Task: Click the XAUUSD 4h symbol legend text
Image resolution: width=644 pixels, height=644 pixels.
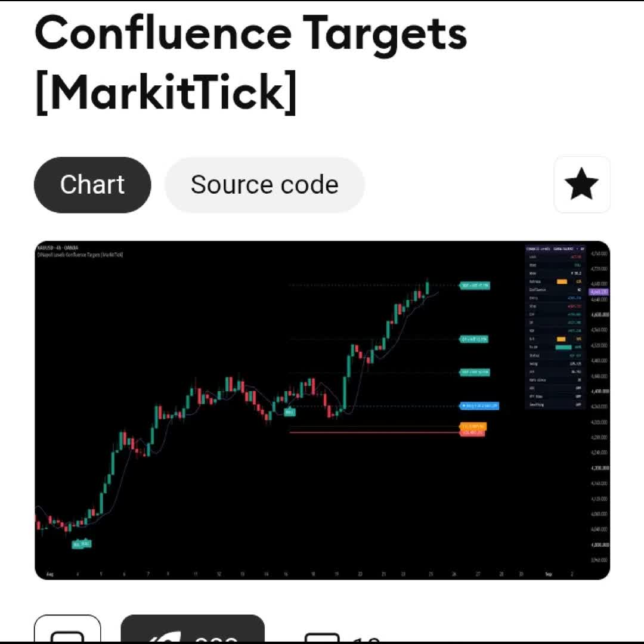Action: click(57, 247)
